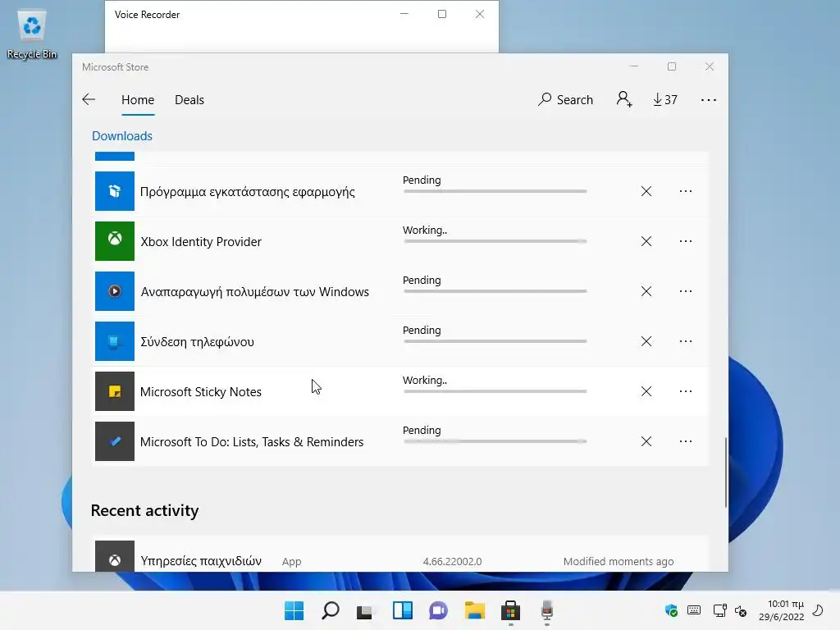Screen dimensions: 840x630
Task: Click Αναπαραγωγή πολυμέσων των Windows app icon
Action: click(115, 291)
